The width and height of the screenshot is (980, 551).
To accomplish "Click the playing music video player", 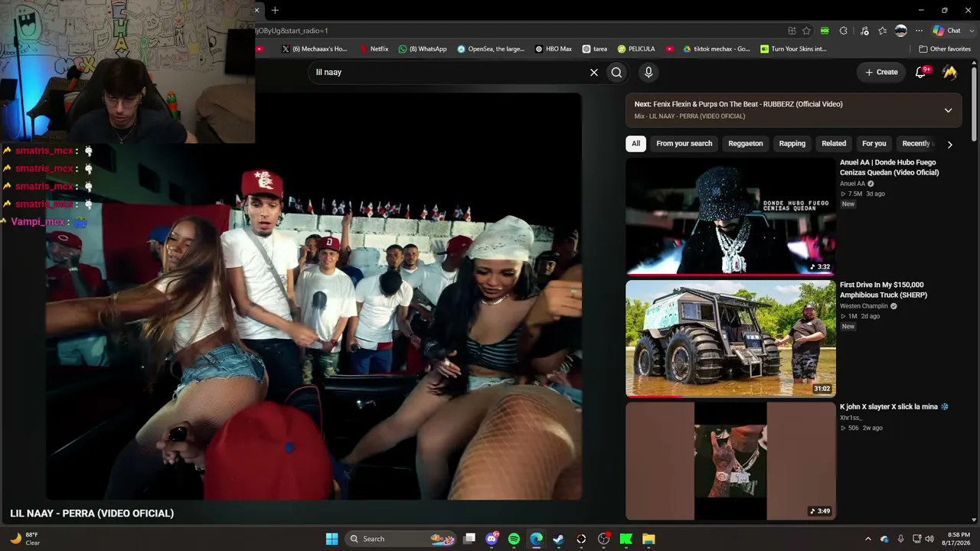I will point(314,296).
